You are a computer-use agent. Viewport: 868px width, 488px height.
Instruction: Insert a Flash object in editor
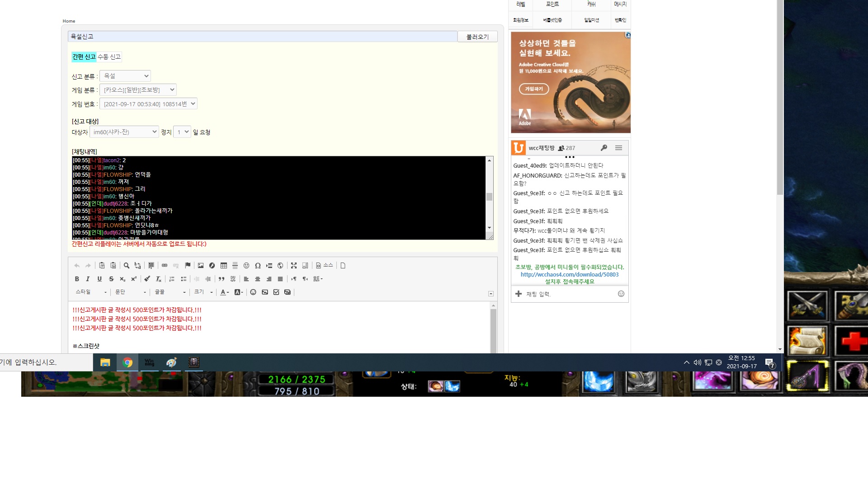pyautogui.click(x=212, y=266)
